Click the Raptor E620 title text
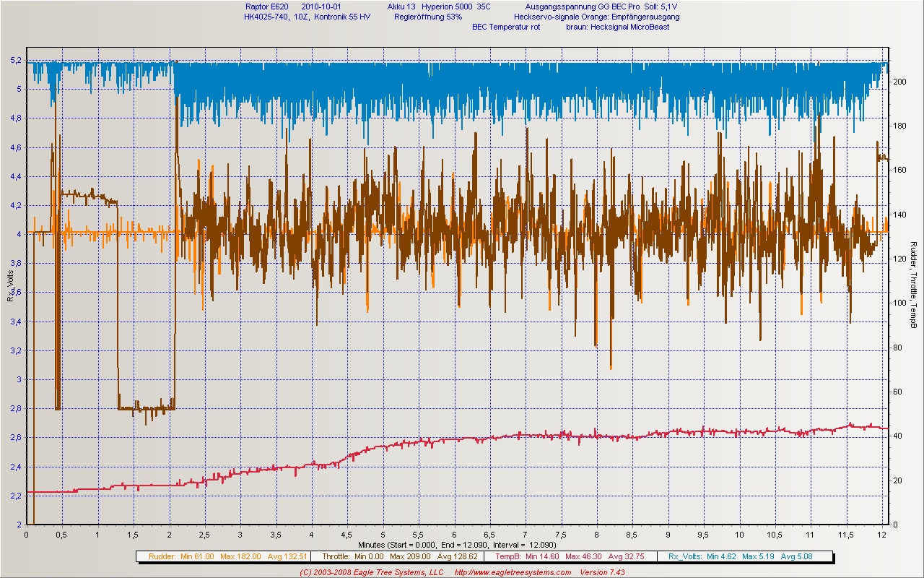The height and width of the screenshot is (578, 924). [266, 7]
